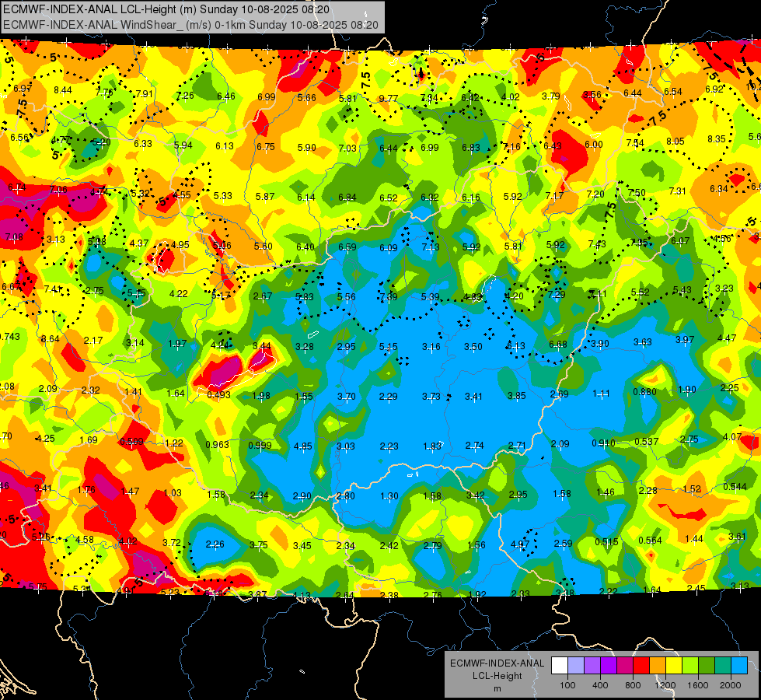Click the grid value 6.84
The height and width of the screenshot is (700, 761).
(x=347, y=198)
